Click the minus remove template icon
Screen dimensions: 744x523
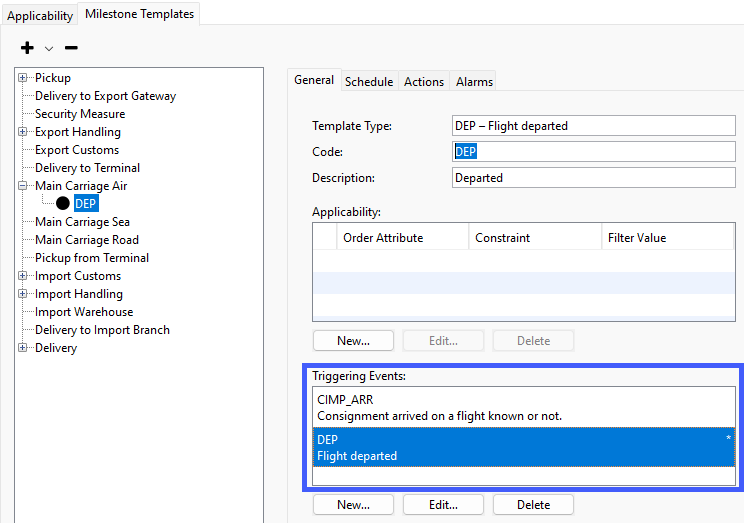pyautogui.click(x=71, y=47)
